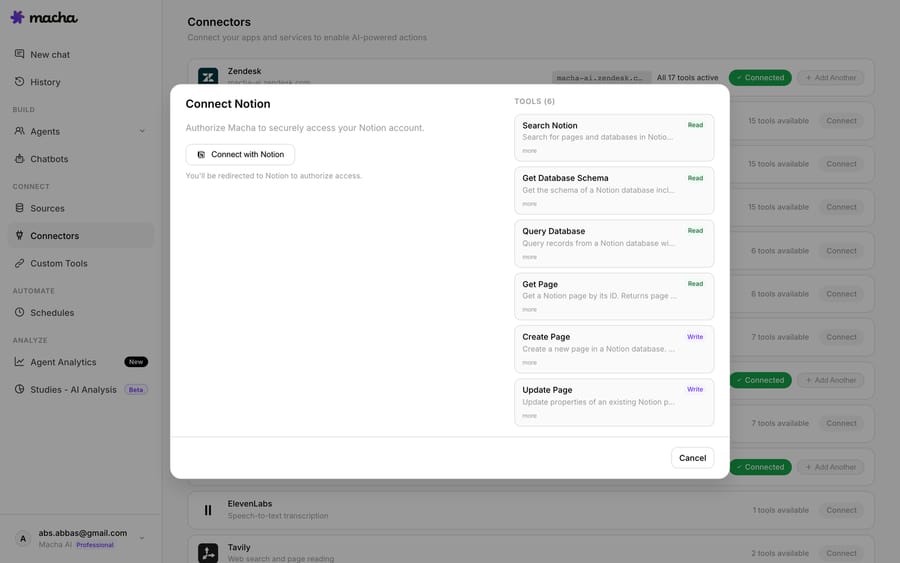Screen dimensions: 900x563
Task: Click Write badge on Create Page
Action: coord(695,337)
